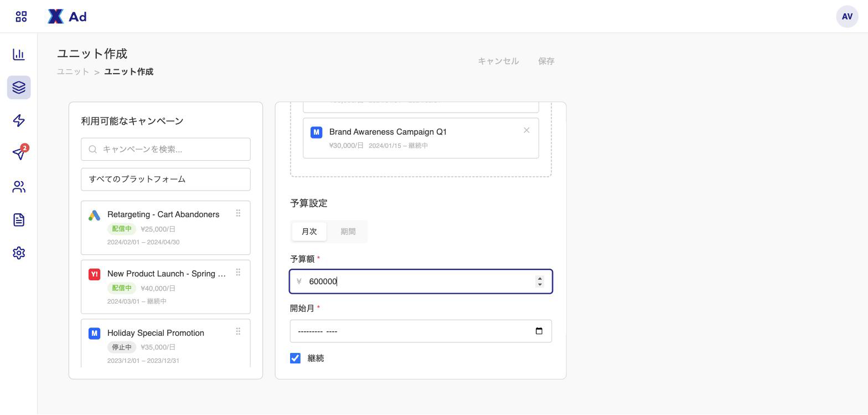Select the Retargeting - Cart Abandoners campaign title
The image size is (868, 415).
[163, 214]
